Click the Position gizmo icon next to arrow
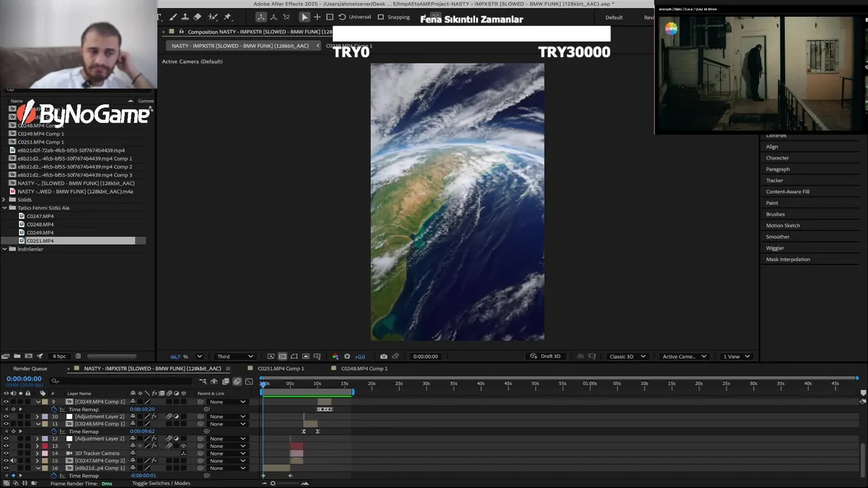The image size is (868, 488). (317, 17)
